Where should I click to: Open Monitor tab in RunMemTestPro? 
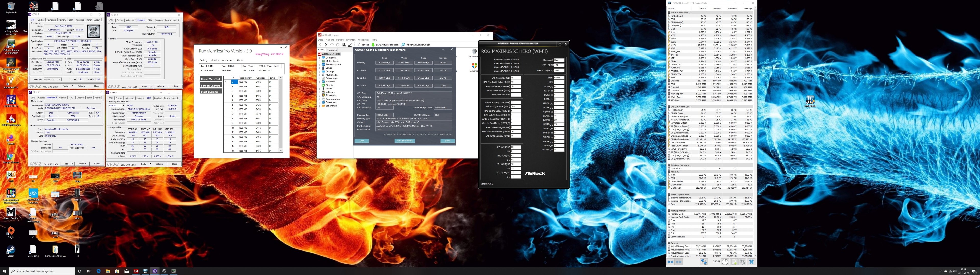[215, 60]
